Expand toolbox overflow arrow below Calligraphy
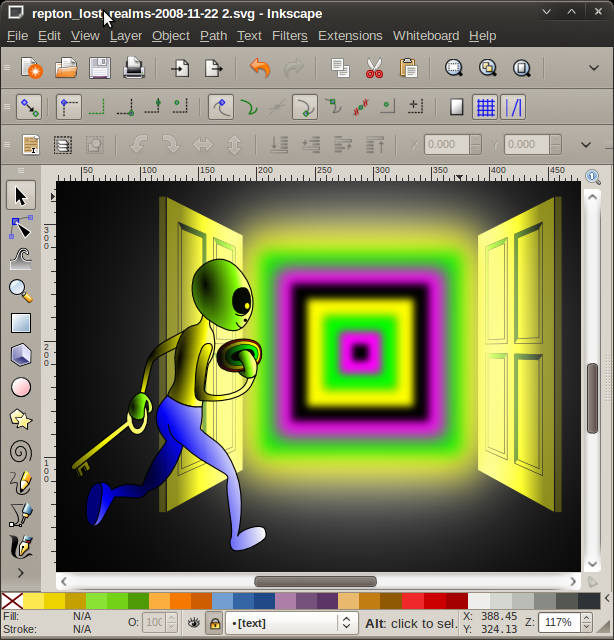 click(x=21, y=573)
